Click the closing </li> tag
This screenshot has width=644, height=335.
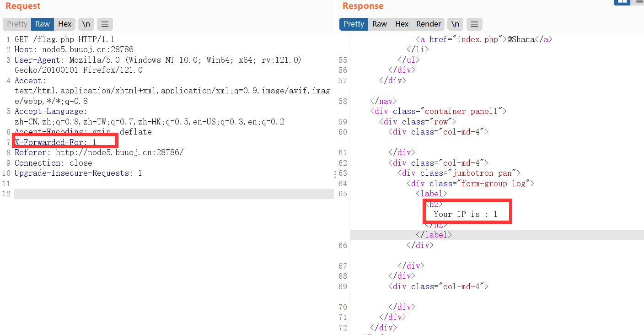tap(418, 49)
